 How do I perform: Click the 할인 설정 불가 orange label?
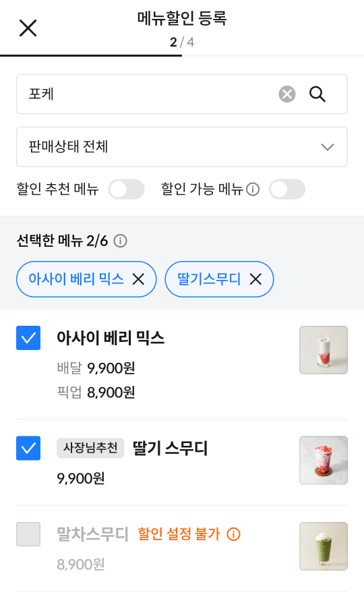click(x=179, y=534)
